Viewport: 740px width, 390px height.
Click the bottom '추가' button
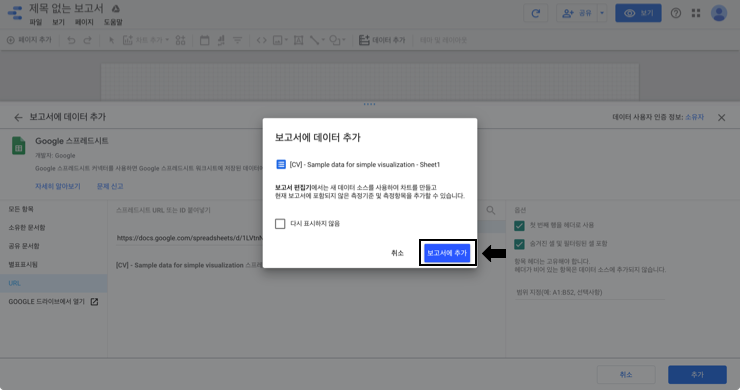(x=697, y=374)
